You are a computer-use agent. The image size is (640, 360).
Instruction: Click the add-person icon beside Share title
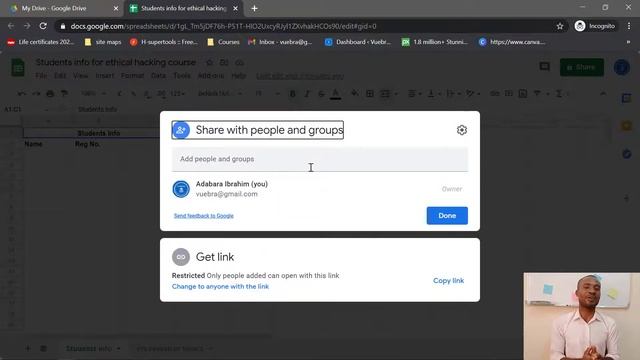tap(181, 130)
